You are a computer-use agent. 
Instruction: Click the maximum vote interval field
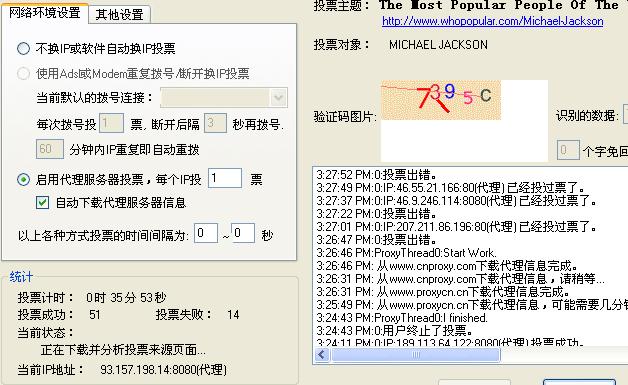243,233
